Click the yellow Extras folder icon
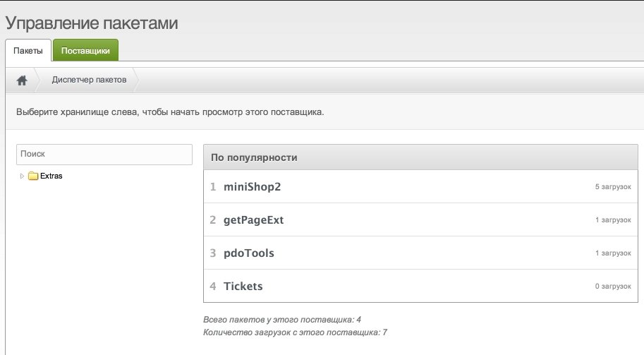This screenshot has width=644, height=355. (33, 176)
